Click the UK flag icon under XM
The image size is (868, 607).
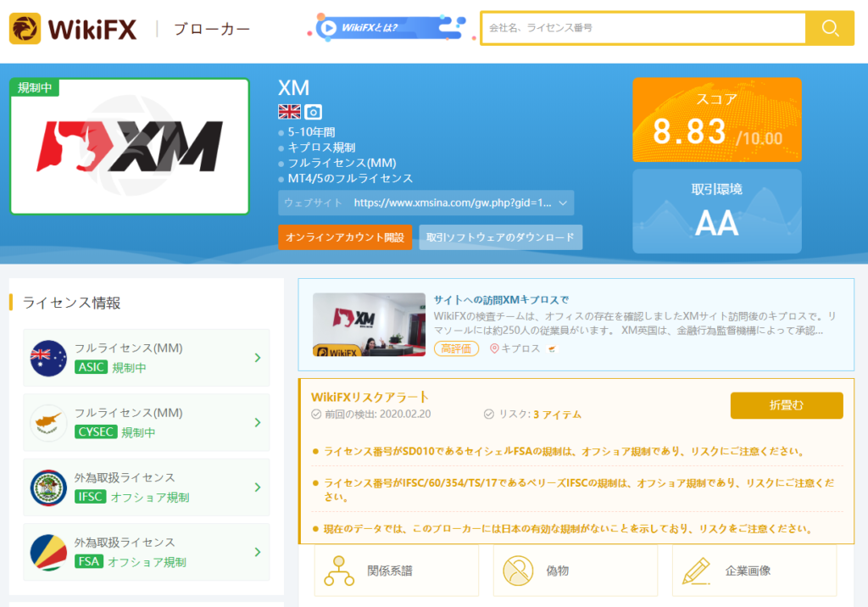pyautogui.click(x=290, y=112)
